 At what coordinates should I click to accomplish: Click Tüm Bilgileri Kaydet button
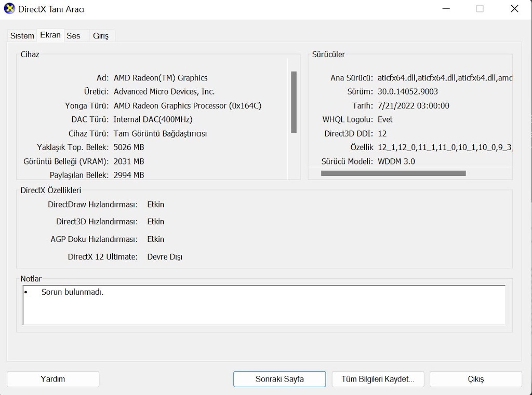tap(378, 379)
